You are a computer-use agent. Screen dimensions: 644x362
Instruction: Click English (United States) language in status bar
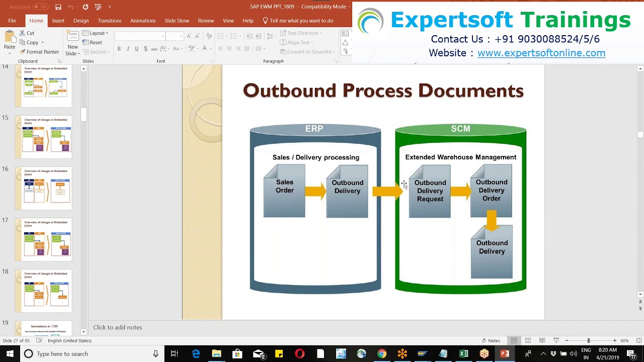(69, 341)
